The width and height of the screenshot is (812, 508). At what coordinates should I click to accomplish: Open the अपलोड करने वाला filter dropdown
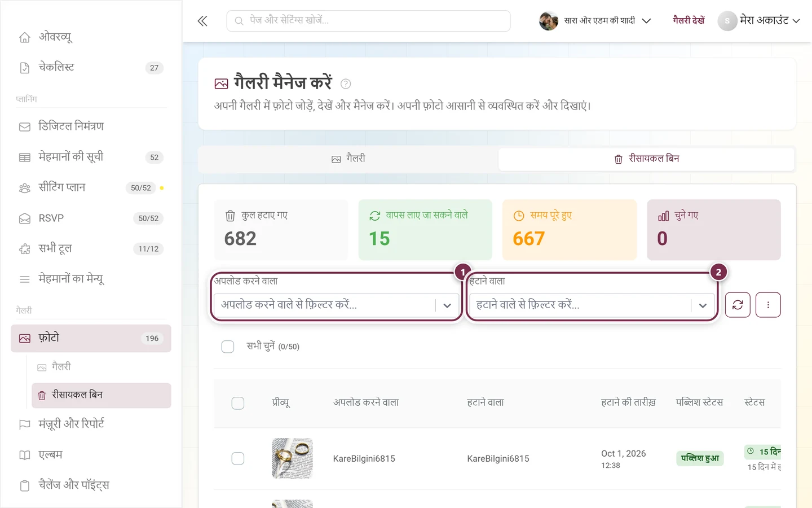coord(336,305)
